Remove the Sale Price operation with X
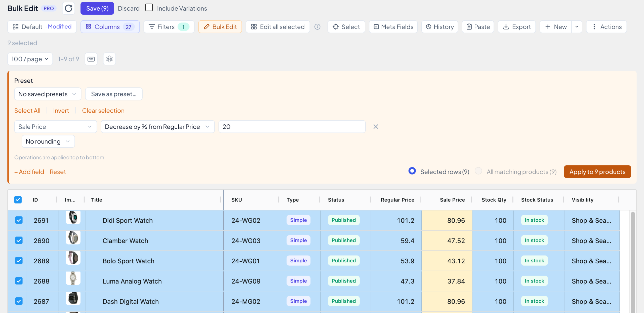Screen dimensions: 644x313 (376, 127)
